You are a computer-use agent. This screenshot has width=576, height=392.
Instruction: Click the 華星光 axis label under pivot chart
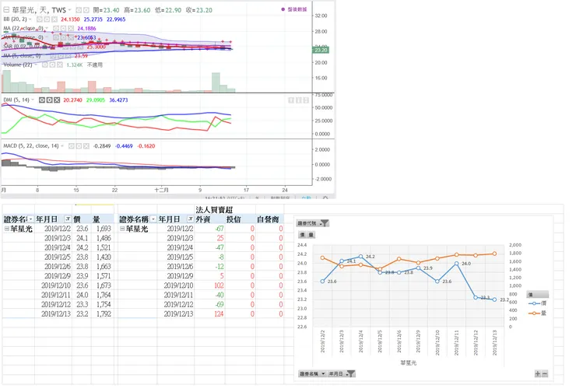pyautogui.click(x=408, y=362)
